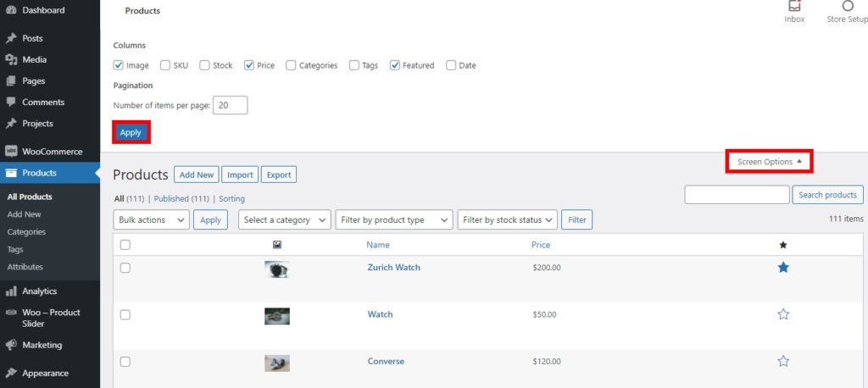The width and height of the screenshot is (868, 388).
Task: Open Filter by stock status dropdown
Action: [507, 219]
